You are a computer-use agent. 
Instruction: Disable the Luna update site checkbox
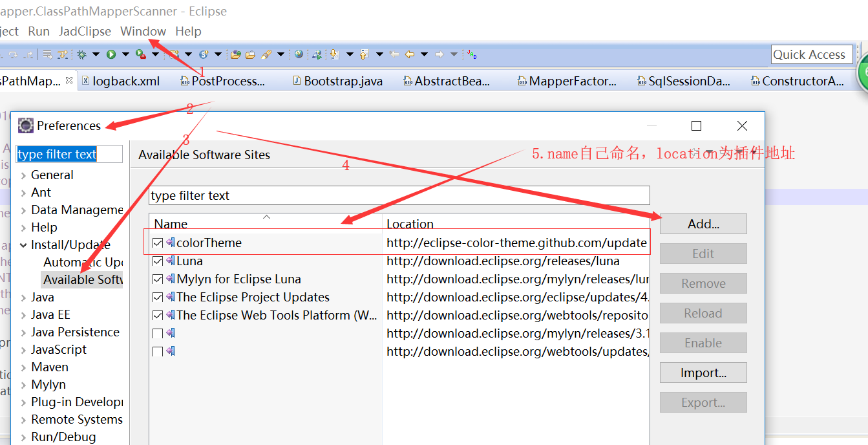(x=158, y=261)
